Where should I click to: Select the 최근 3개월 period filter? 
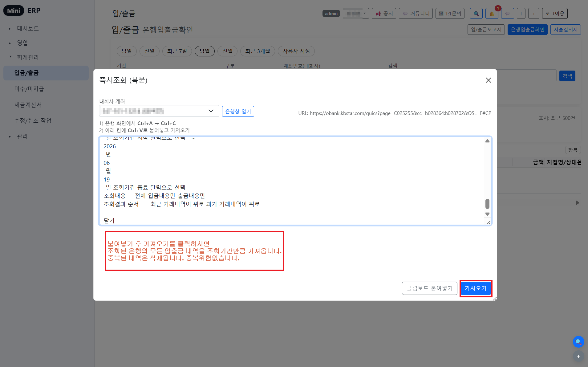[258, 51]
